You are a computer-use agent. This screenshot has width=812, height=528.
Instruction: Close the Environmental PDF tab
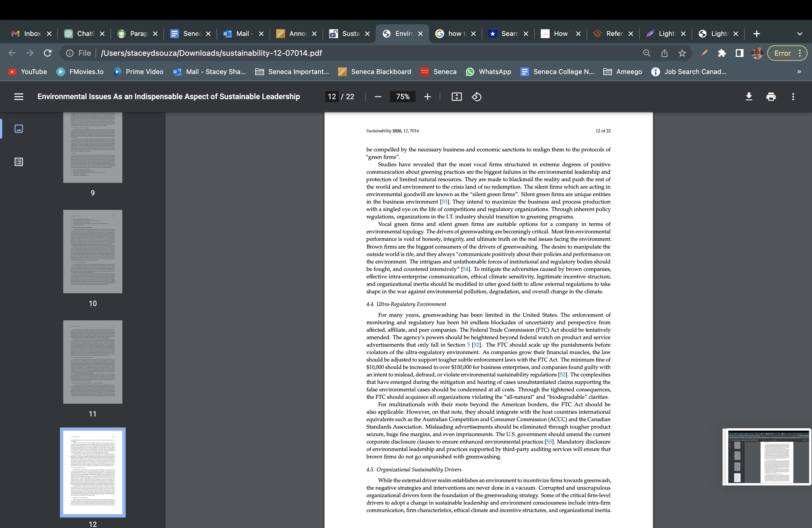(420, 34)
